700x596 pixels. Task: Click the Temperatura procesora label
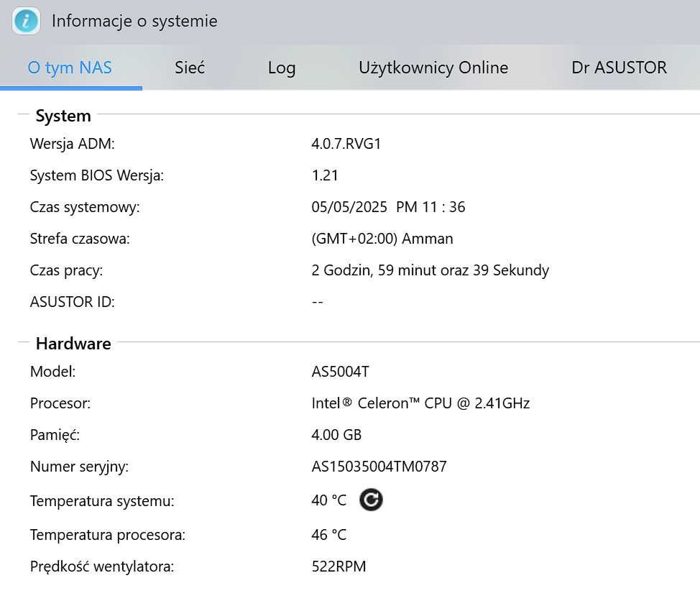tap(108, 536)
